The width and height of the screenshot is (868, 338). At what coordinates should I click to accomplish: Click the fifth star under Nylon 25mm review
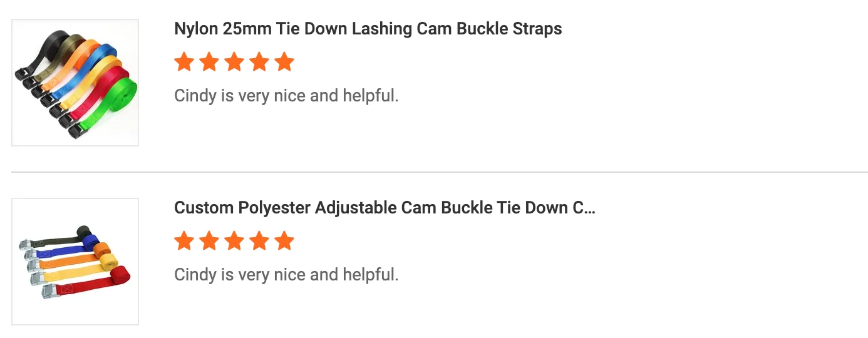coord(284,62)
